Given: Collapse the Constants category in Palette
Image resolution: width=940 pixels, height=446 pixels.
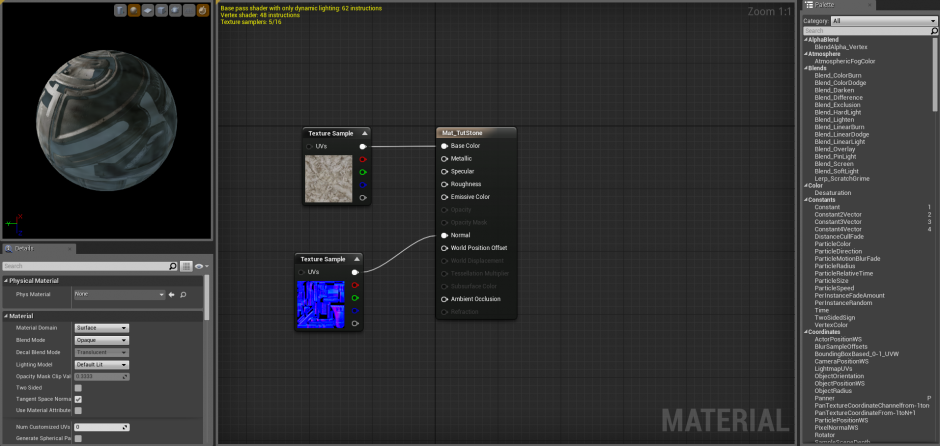Looking at the screenshot, I should click(x=806, y=200).
